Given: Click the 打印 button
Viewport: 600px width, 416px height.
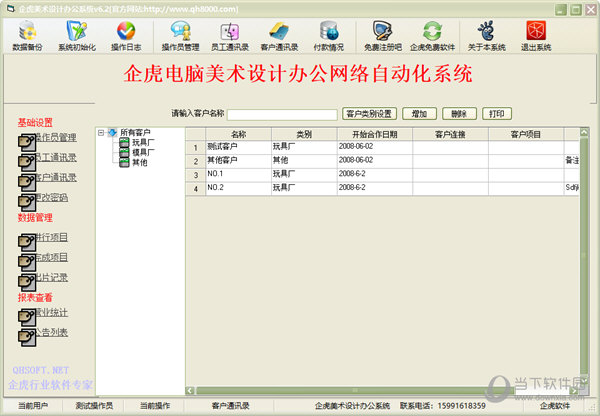Looking at the screenshot, I should pos(497,114).
